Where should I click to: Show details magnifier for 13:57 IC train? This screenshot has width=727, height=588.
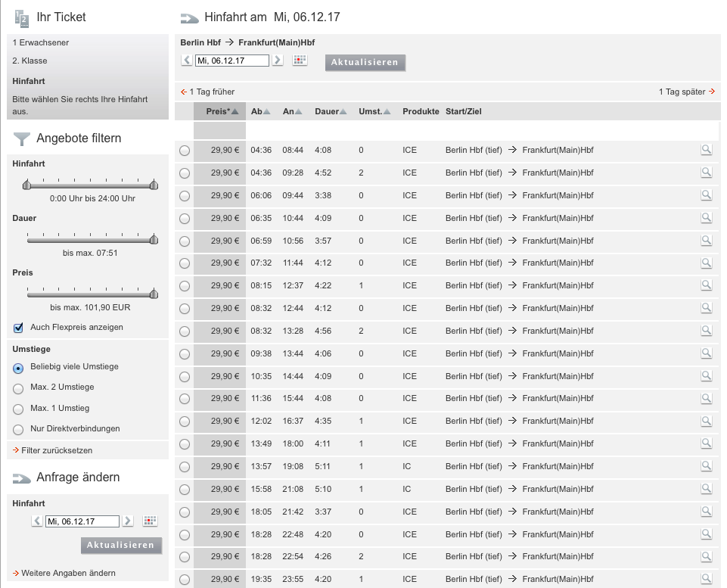pos(706,466)
